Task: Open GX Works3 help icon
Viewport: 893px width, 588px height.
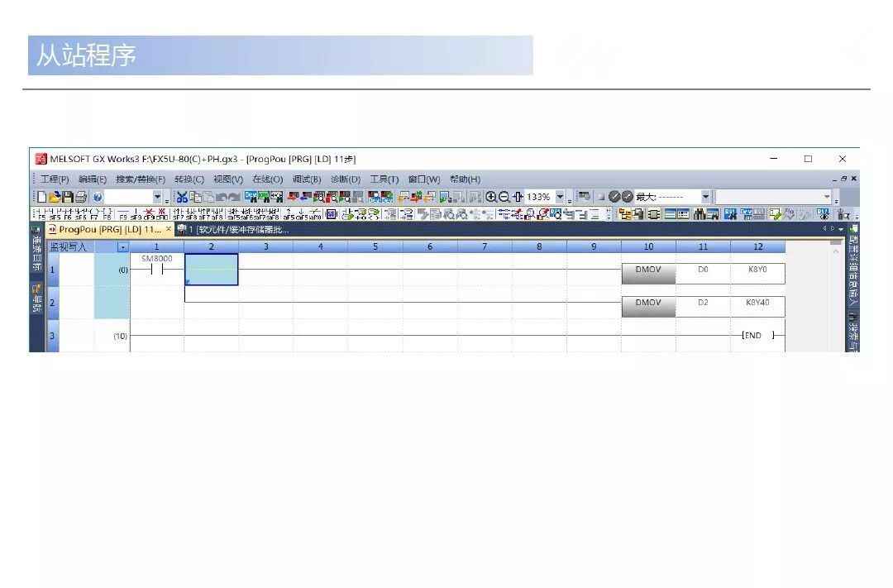Action: click(x=98, y=197)
